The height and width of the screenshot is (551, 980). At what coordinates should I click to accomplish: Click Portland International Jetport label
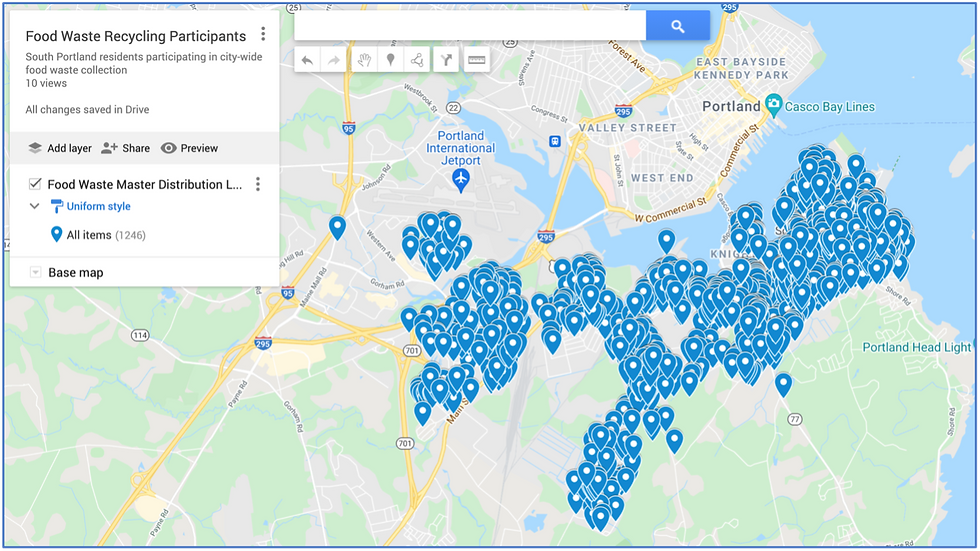[461, 148]
